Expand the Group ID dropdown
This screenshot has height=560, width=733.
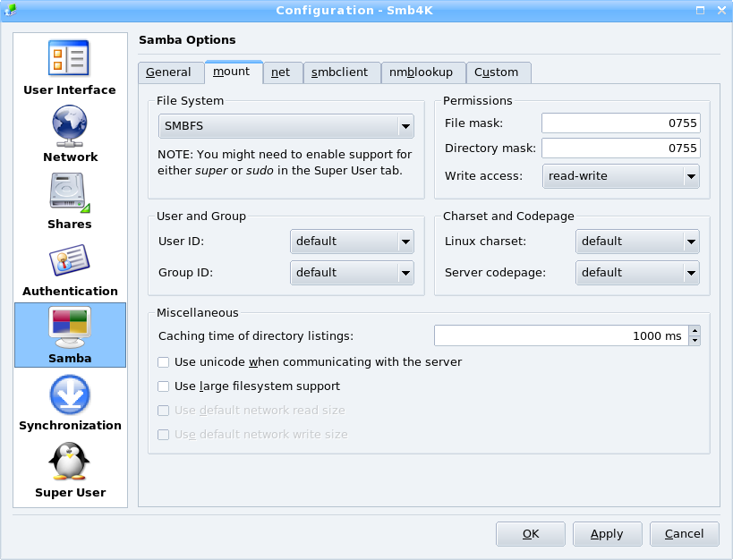tap(352, 273)
